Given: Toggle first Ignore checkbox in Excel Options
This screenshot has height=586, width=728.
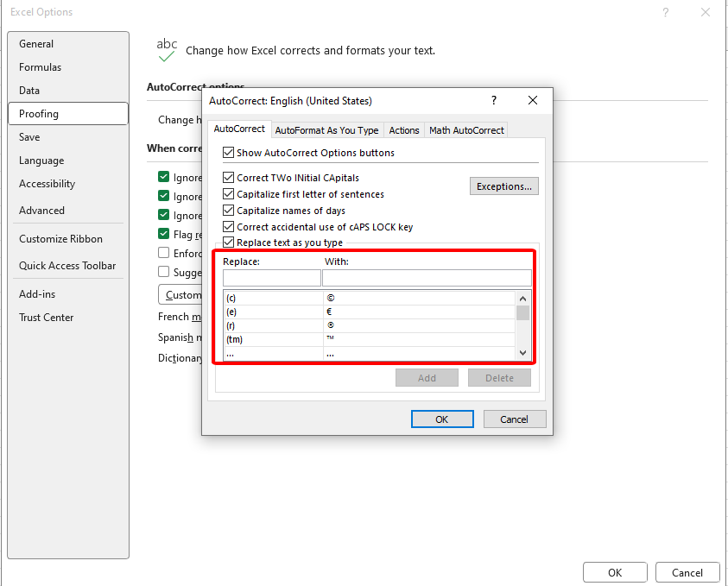Looking at the screenshot, I should tap(163, 177).
